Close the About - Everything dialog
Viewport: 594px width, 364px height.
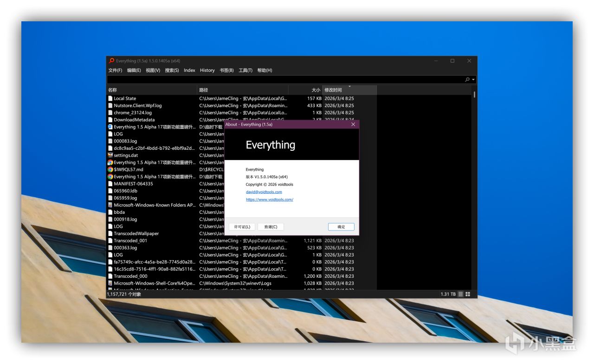[353, 124]
